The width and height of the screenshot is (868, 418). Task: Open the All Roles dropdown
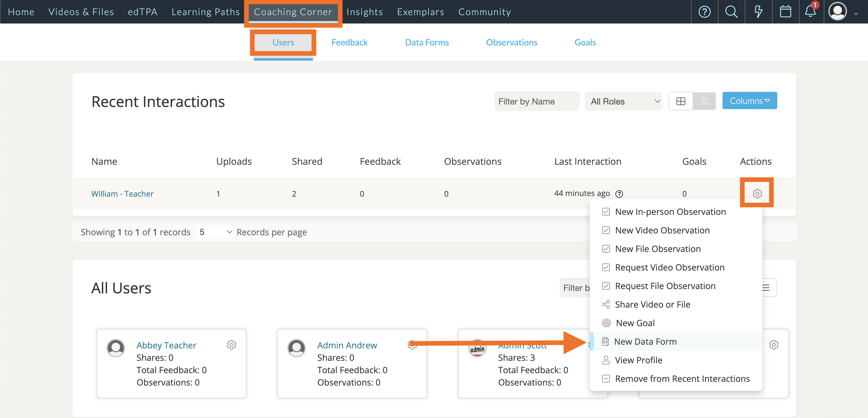pos(623,101)
